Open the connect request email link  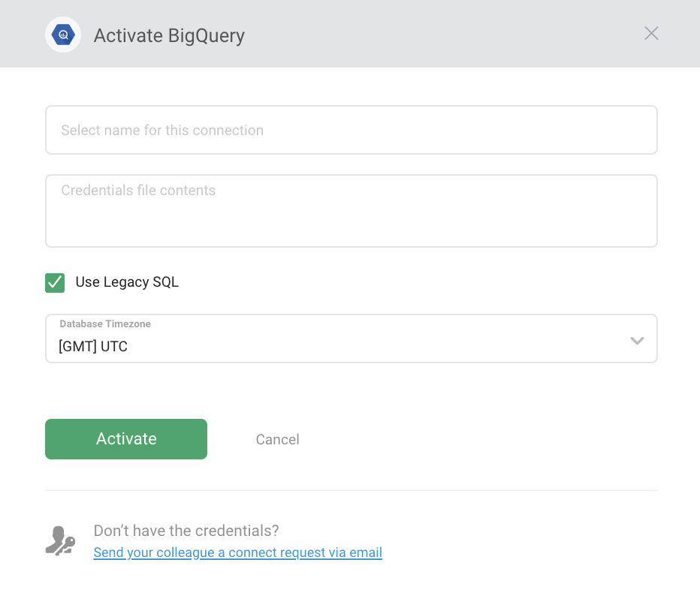coord(237,552)
